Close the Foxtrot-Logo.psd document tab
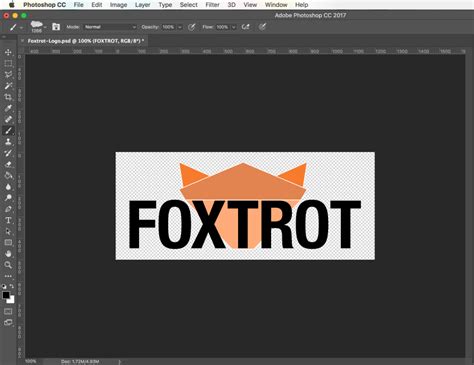The image size is (474, 365). coord(22,41)
